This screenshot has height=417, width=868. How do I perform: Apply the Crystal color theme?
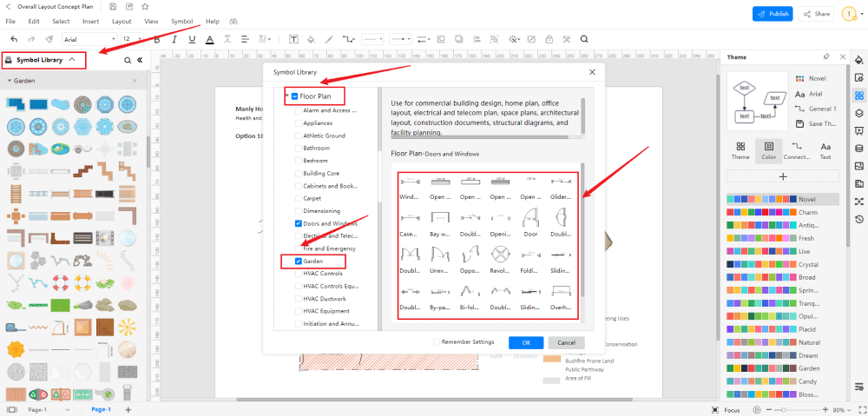tap(783, 264)
